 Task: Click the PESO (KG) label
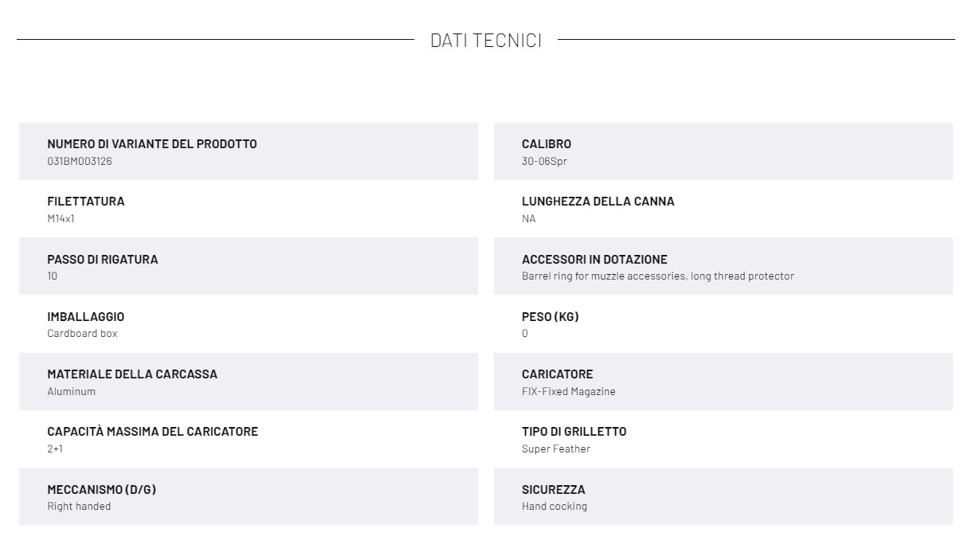(x=551, y=317)
